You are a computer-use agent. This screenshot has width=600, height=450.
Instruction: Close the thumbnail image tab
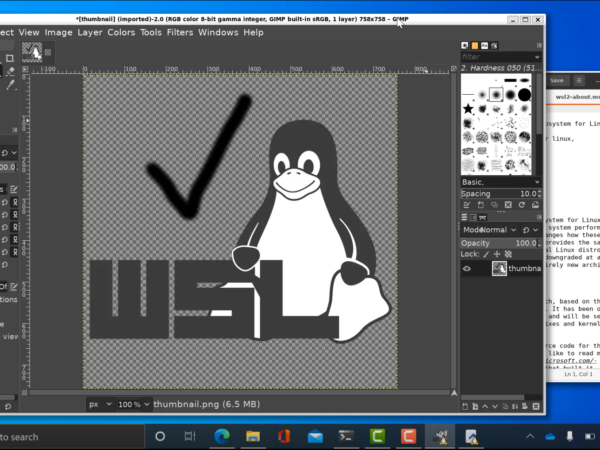[x=48, y=52]
